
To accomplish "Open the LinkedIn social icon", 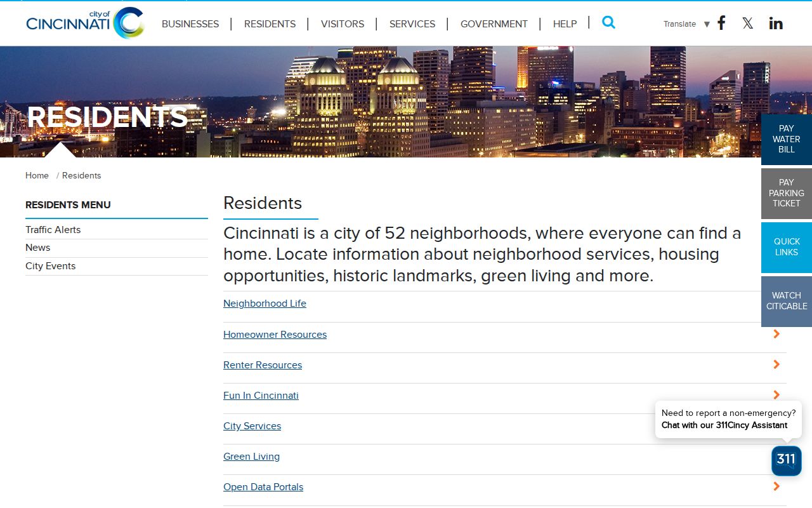I will point(776,23).
